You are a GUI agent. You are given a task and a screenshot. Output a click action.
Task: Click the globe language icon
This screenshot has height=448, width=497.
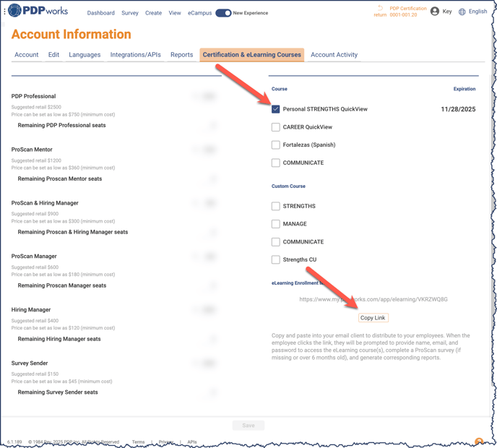click(462, 12)
